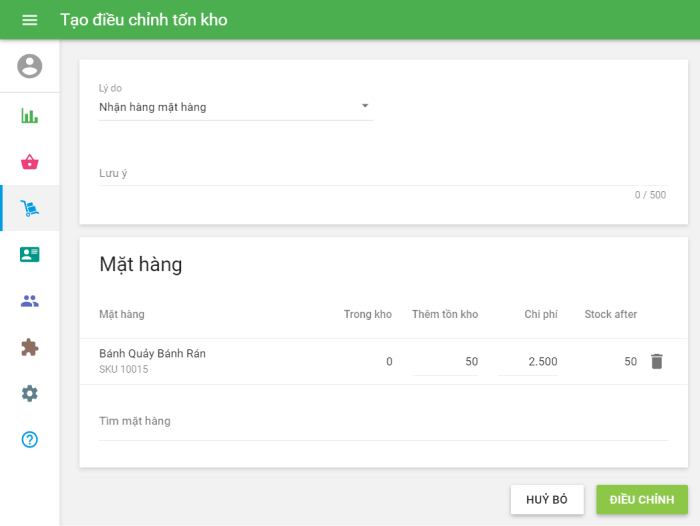Open the items shopping basket icon
This screenshot has height=526, width=700.
[30, 162]
